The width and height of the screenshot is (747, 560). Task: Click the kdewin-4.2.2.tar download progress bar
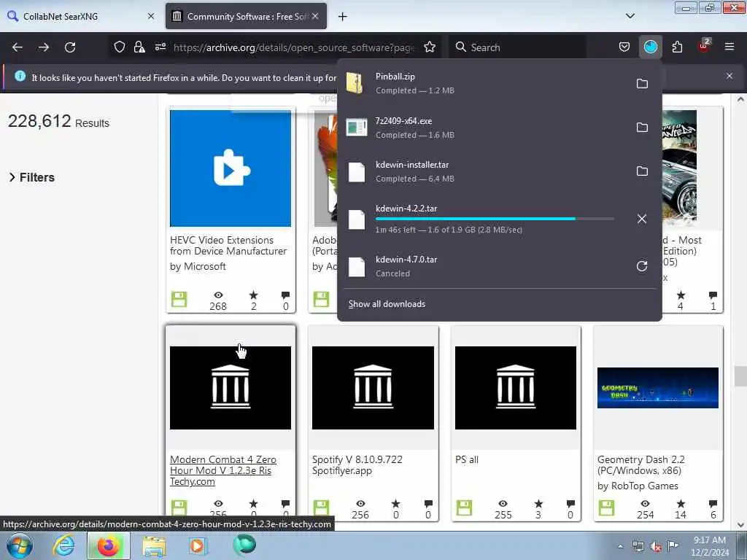pyautogui.click(x=495, y=219)
